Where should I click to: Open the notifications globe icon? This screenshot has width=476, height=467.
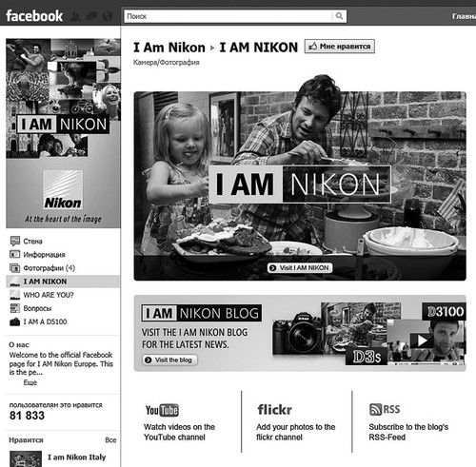point(108,16)
